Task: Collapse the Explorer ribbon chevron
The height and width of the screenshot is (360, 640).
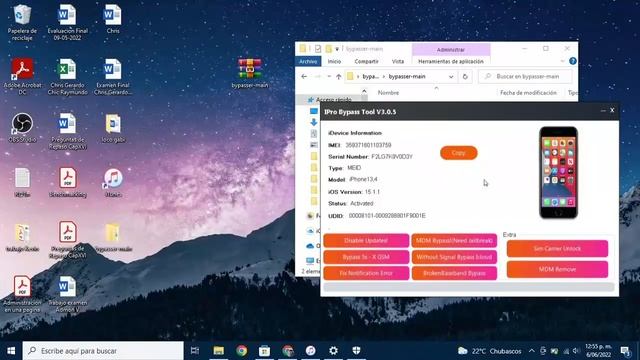Action: coord(562,61)
